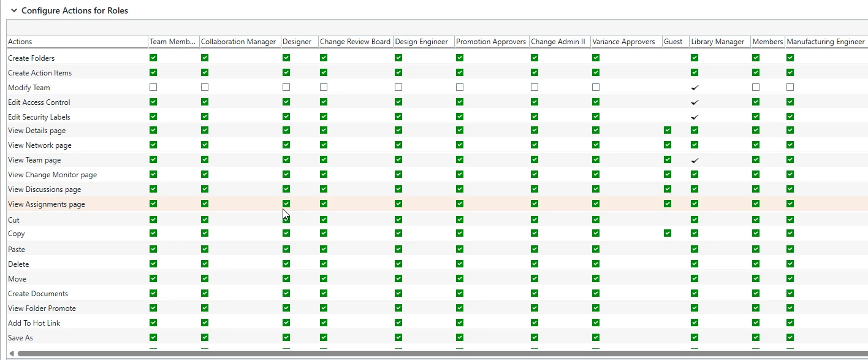Select the Add To Hot Link row label
Image resolution: width=868 pixels, height=360 pixels.
pos(34,323)
